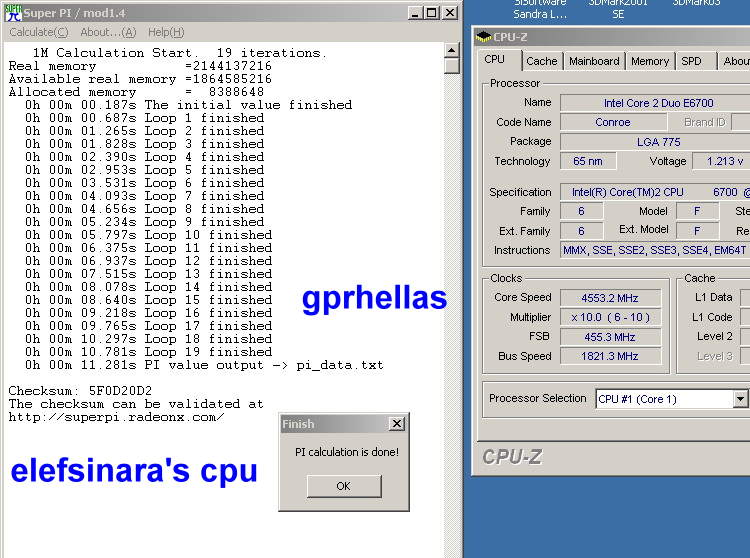Maximize the Super PI window
750x558 pixels.
[x=432, y=13]
